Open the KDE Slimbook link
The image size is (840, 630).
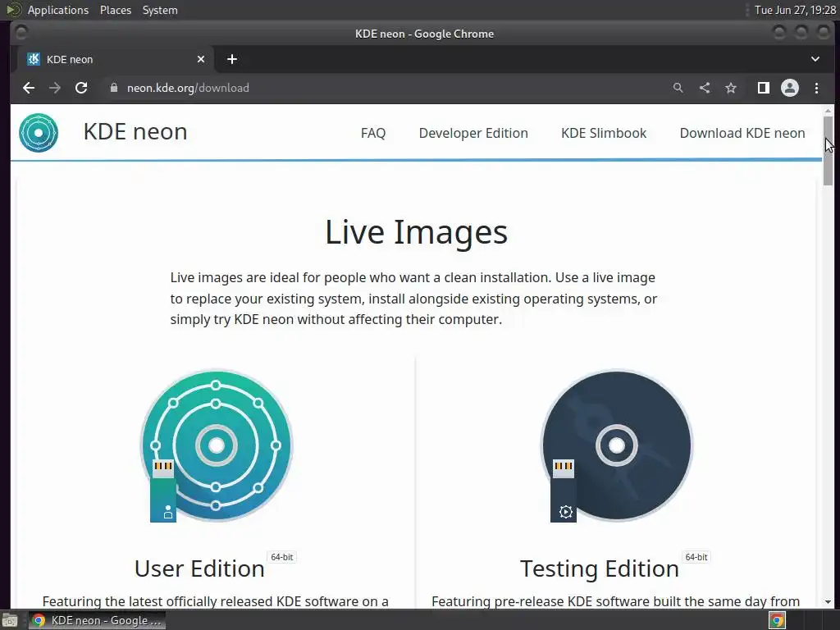point(604,133)
